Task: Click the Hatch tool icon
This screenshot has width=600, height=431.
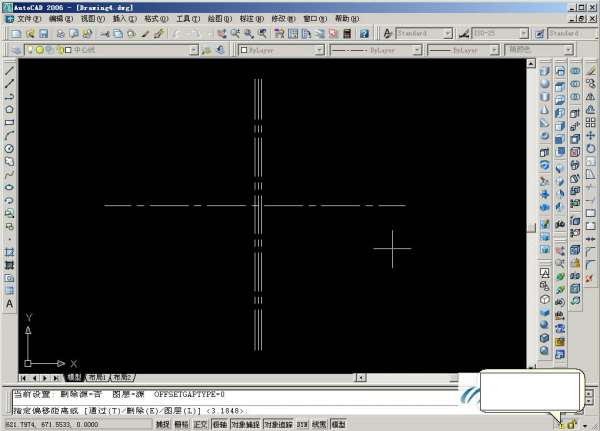Action: click(9, 252)
